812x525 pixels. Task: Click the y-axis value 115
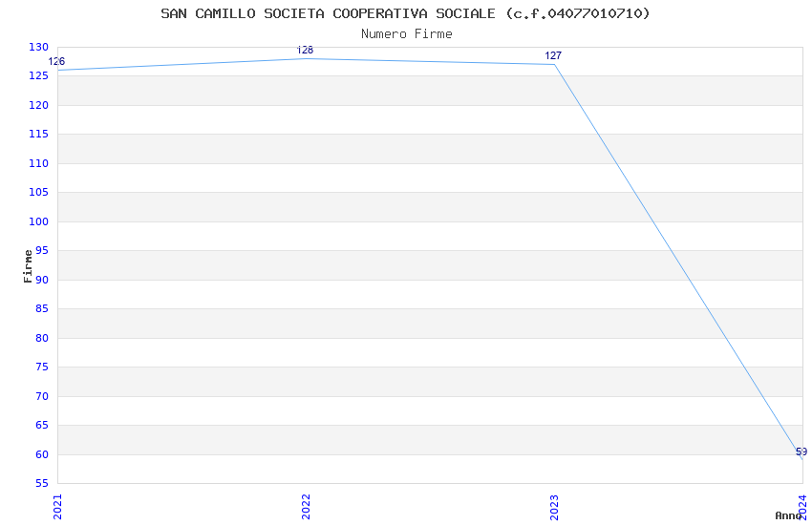38,134
